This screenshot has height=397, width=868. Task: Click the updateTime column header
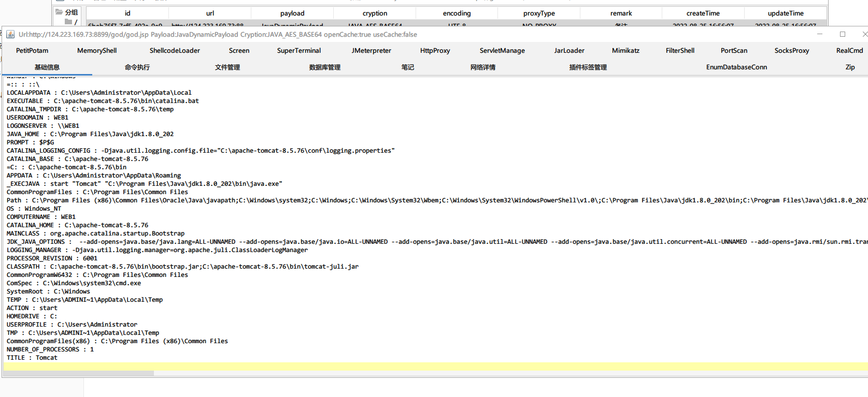pyautogui.click(x=786, y=13)
